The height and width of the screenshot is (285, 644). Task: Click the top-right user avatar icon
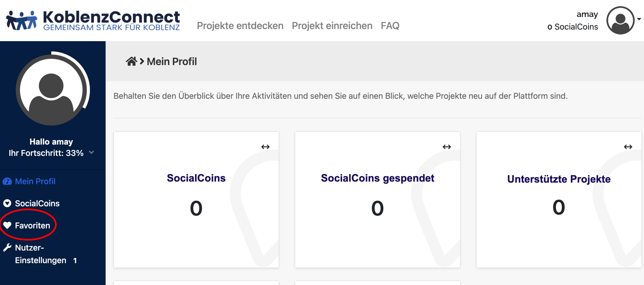pyautogui.click(x=620, y=20)
